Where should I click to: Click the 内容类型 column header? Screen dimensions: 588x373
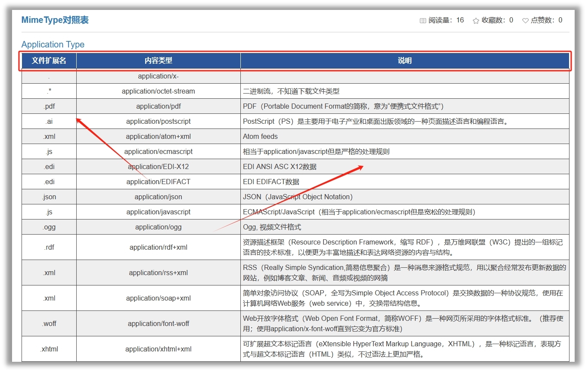159,61
